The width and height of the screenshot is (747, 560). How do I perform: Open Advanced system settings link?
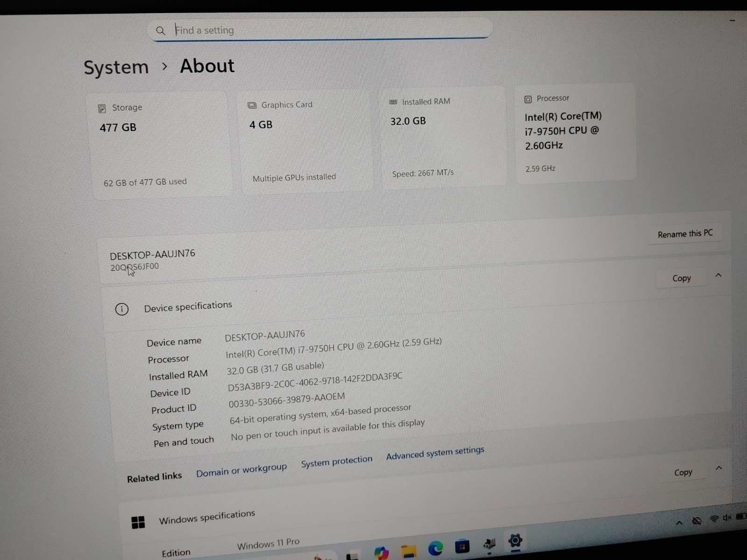click(435, 453)
